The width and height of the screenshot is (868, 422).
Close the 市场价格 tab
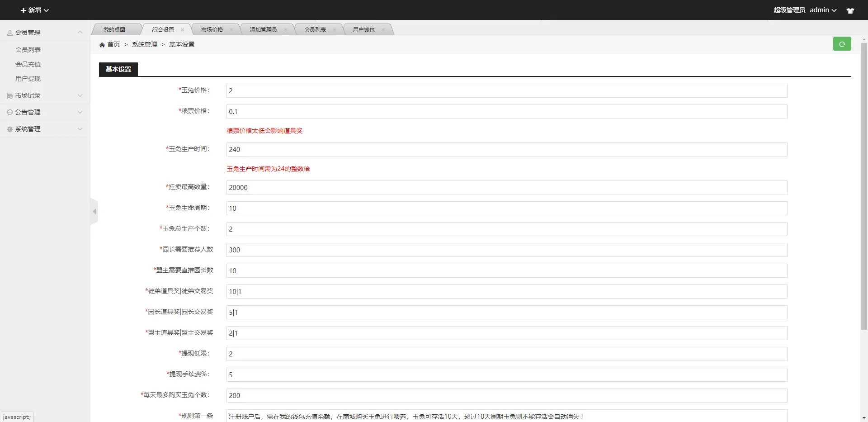231,30
